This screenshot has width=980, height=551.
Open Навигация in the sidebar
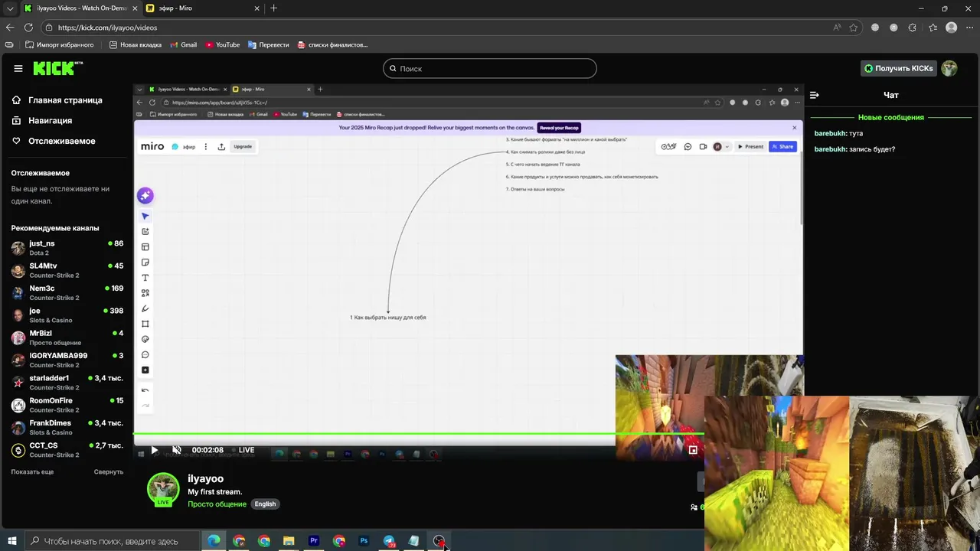(x=42, y=121)
